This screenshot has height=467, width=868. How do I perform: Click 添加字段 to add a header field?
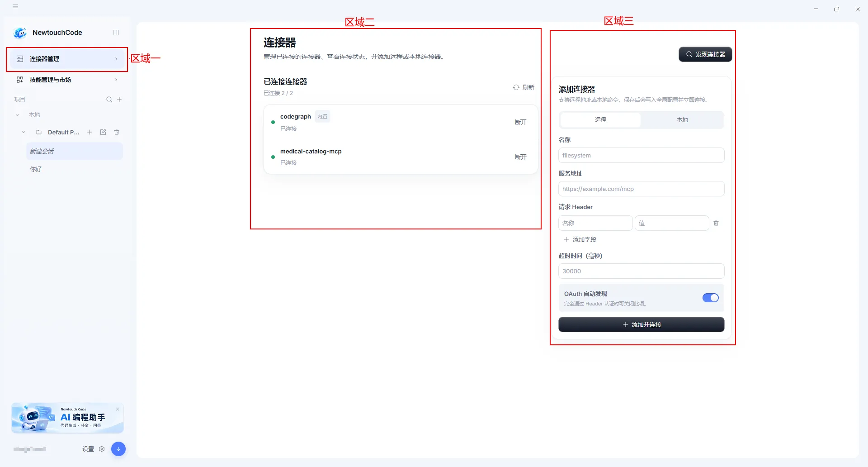click(x=580, y=239)
